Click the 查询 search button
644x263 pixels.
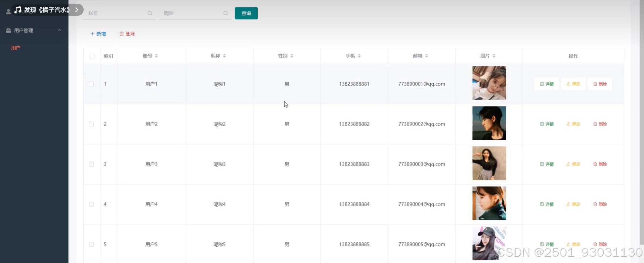(246, 13)
